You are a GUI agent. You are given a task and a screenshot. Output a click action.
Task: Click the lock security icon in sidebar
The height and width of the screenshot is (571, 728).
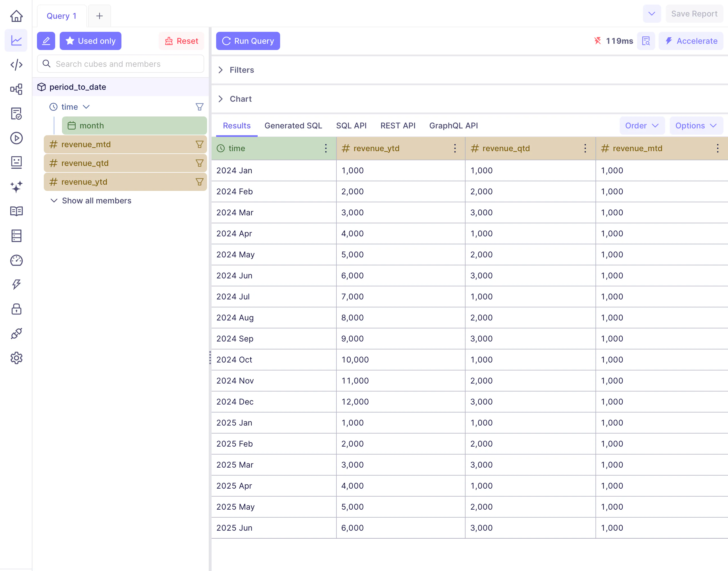pyautogui.click(x=16, y=309)
